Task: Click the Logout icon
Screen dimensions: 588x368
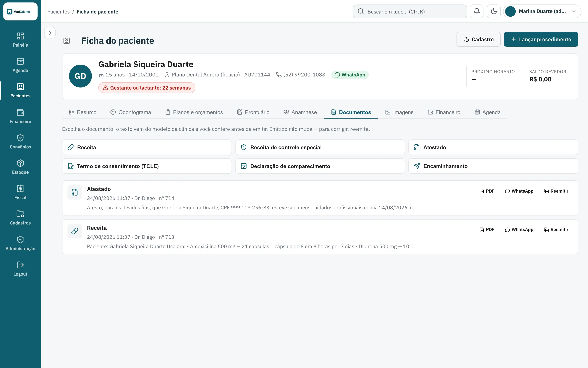Action: (20, 265)
